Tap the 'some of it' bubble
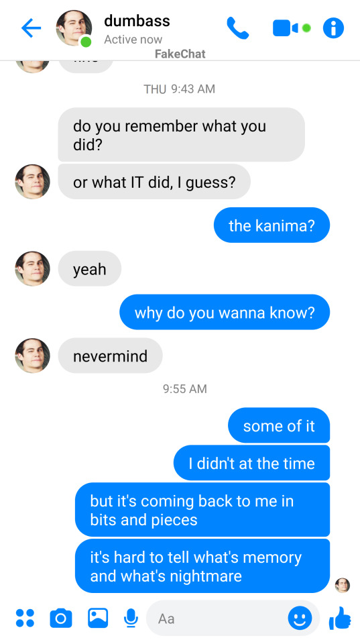This screenshot has width=360, height=644. (x=279, y=425)
